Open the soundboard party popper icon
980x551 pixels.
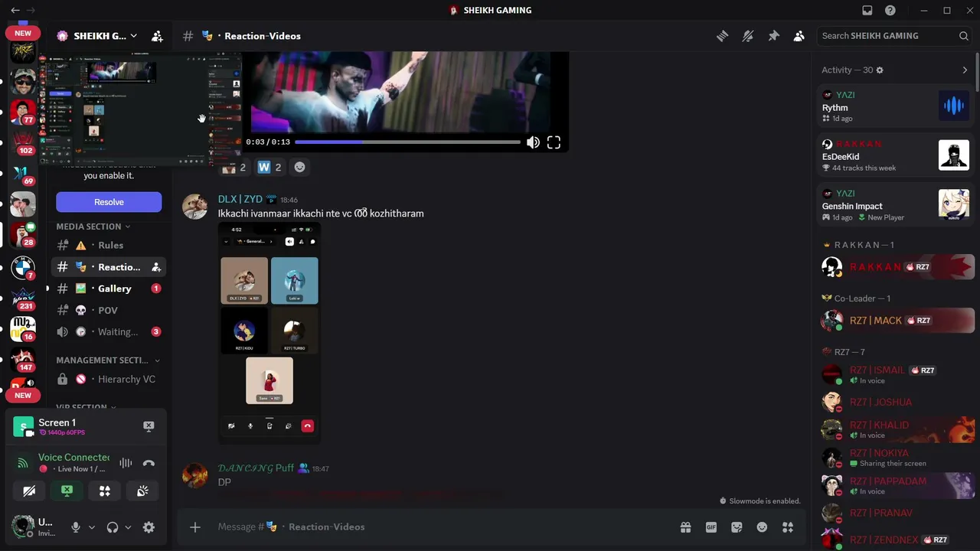(142, 491)
